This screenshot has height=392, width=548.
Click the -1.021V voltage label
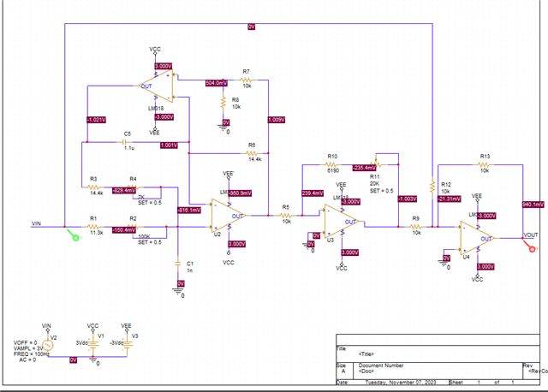pos(97,120)
